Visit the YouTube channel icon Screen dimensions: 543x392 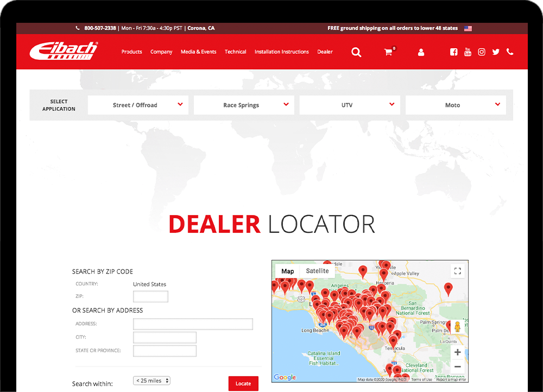pyautogui.click(x=468, y=52)
